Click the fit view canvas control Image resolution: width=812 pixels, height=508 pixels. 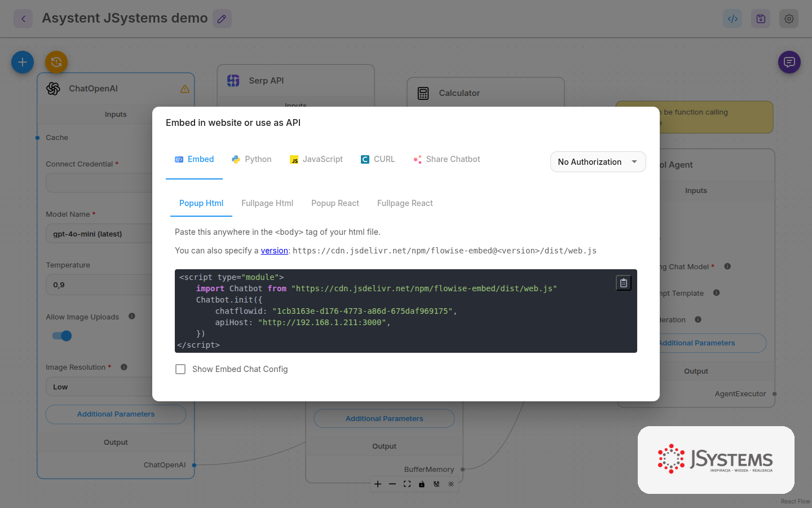pyautogui.click(x=407, y=484)
